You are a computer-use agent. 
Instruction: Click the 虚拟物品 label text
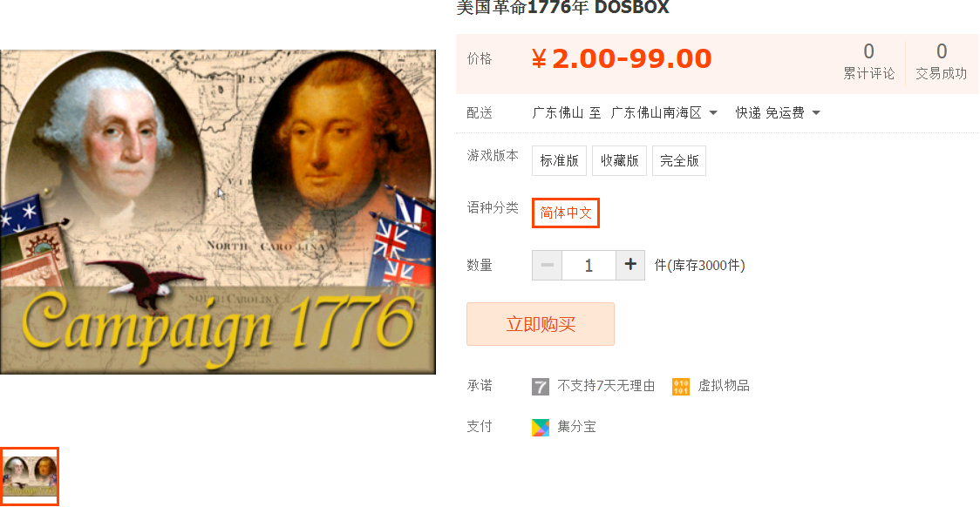(723, 386)
